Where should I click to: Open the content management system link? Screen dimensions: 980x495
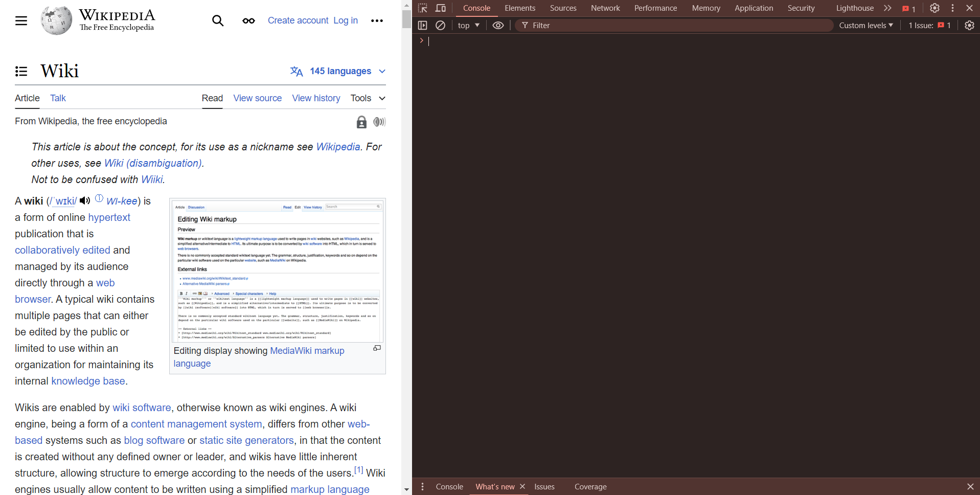pos(196,424)
